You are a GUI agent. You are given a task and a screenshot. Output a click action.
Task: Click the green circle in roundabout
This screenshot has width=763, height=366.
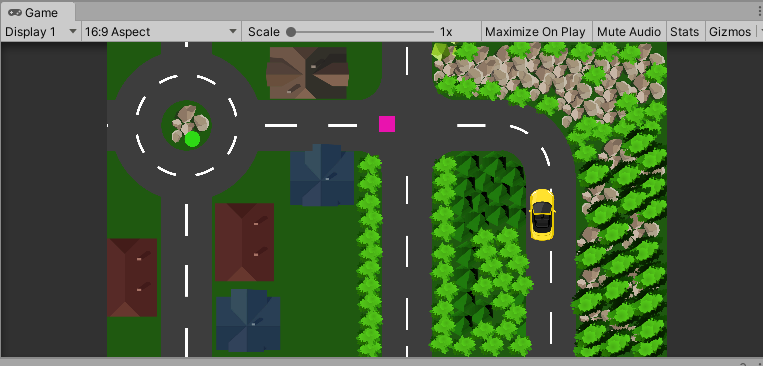click(192, 139)
